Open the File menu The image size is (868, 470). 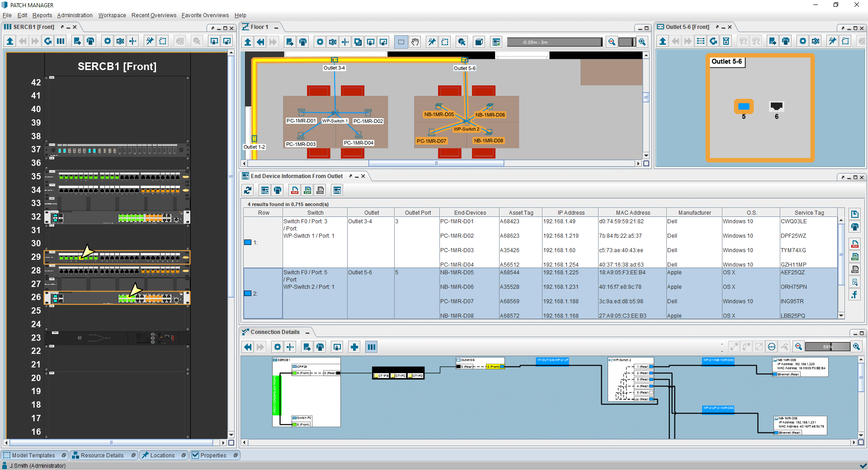tap(7, 15)
